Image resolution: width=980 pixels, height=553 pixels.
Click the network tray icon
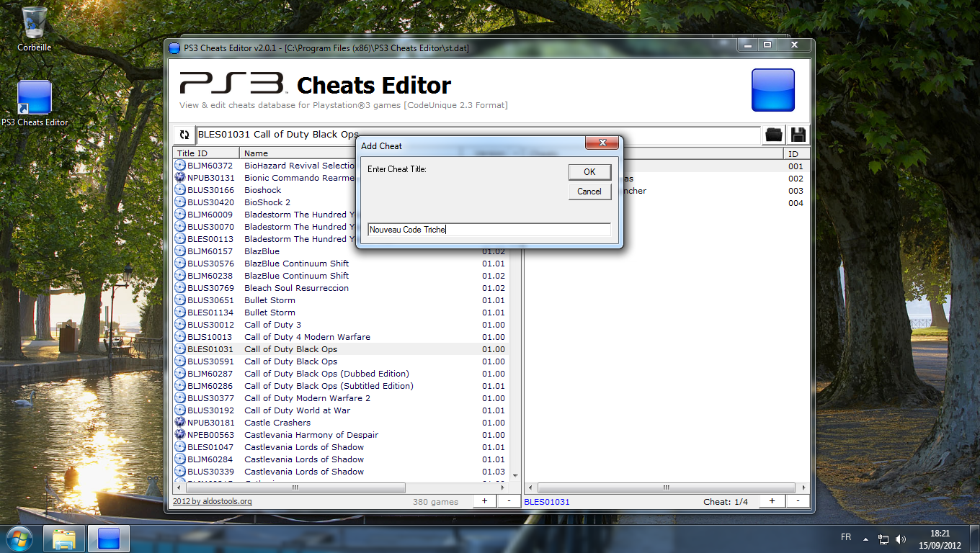pos(883,539)
